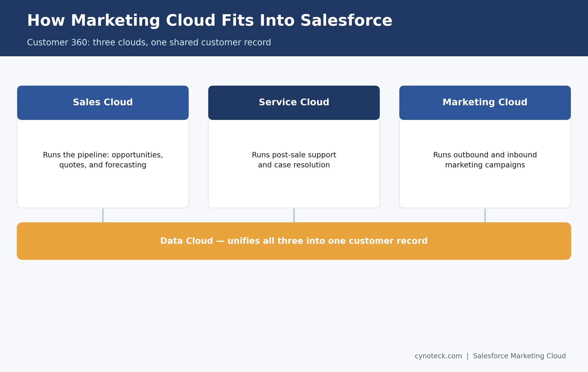Screen dimensions: 588x372
Task: Click the title 'How Marketing Cloud Fits Into Salesforce'
Action: point(210,20)
